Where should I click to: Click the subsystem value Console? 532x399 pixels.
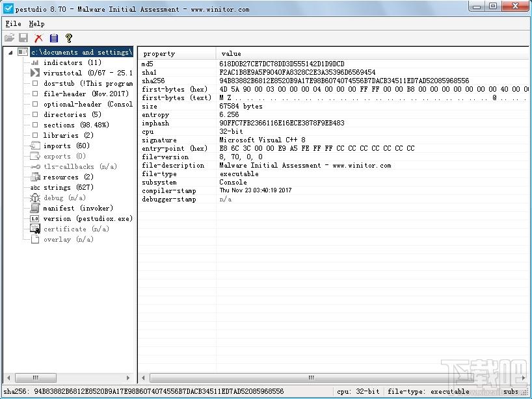[233, 182]
